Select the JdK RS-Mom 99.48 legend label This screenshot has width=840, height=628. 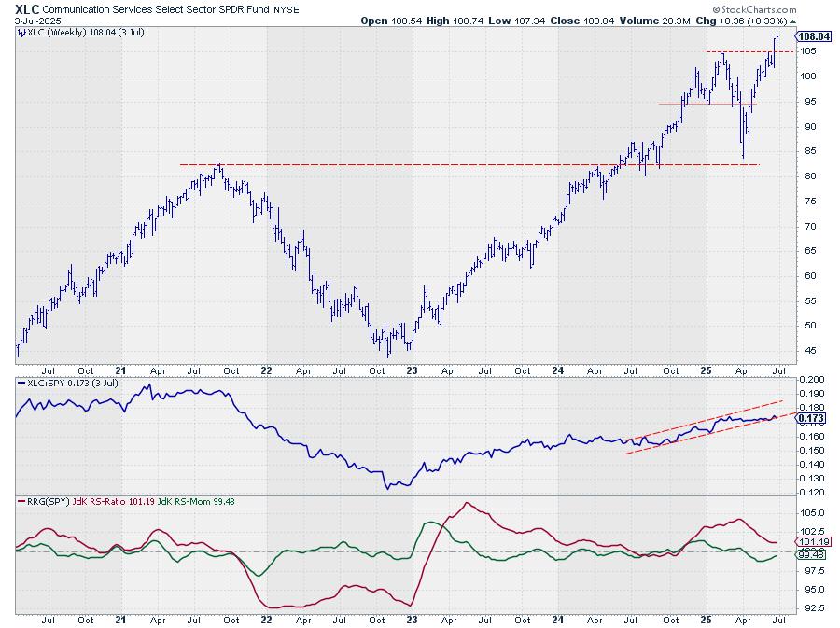click(196, 502)
